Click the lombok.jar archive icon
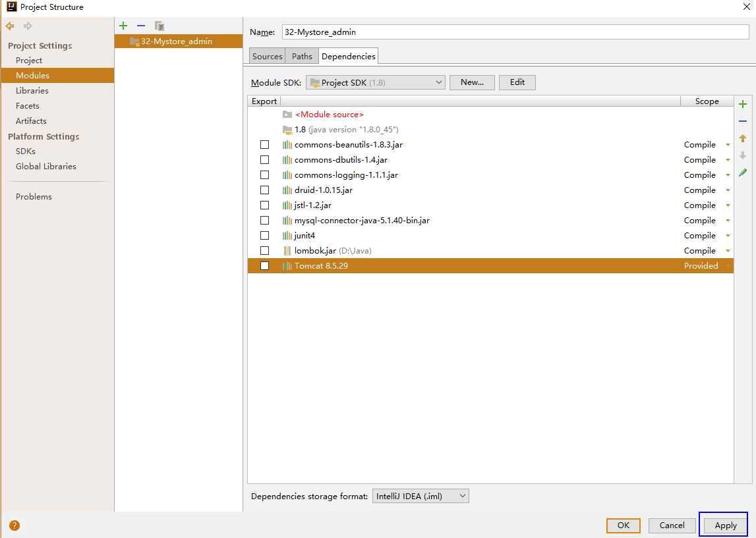The image size is (756, 538). [287, 250]
